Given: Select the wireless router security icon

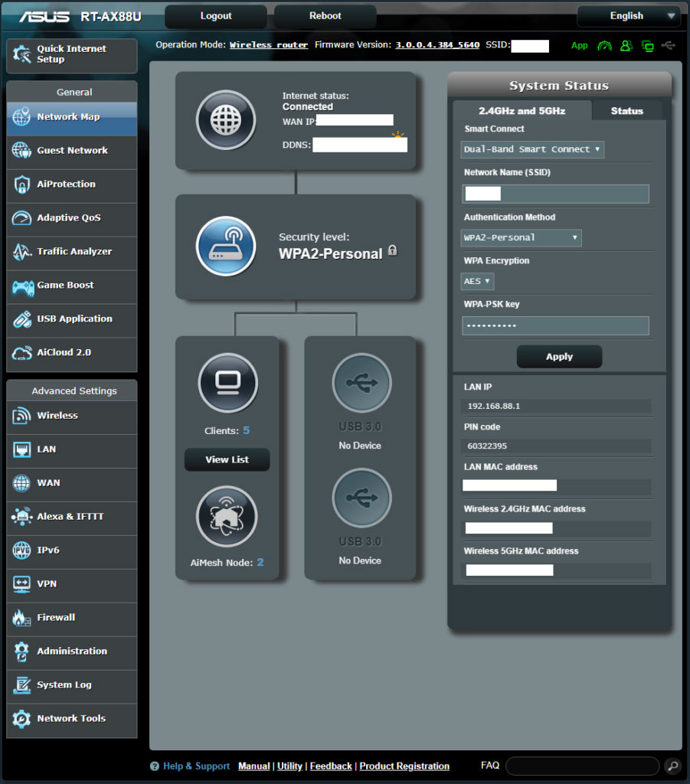Looking at the screenshot, I should 225,246.
